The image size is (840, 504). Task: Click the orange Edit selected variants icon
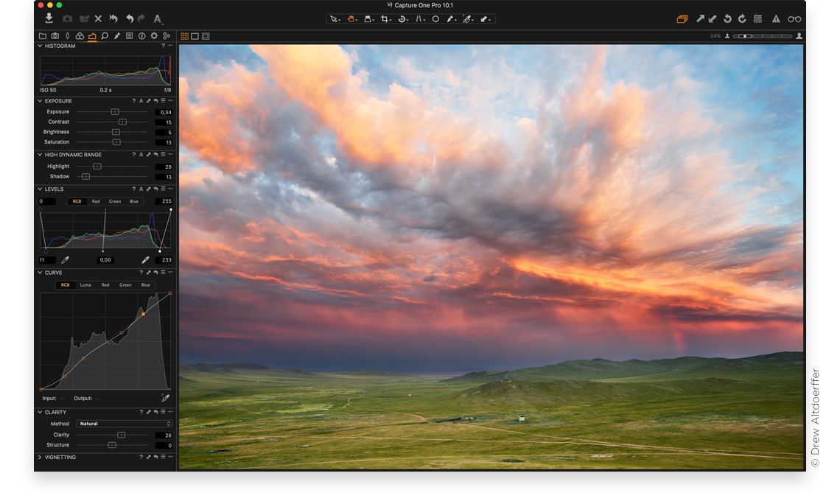tap(682, 18)
